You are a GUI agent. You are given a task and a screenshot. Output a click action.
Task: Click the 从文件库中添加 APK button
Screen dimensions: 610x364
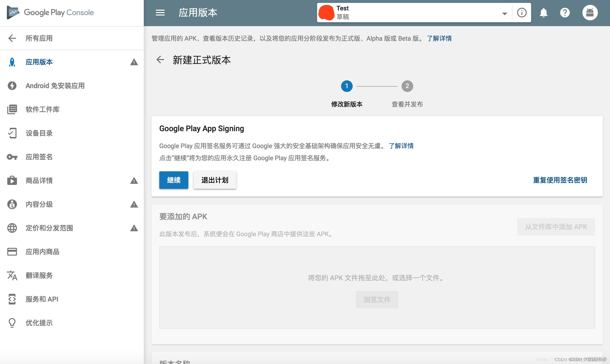(x=556, y=226)
